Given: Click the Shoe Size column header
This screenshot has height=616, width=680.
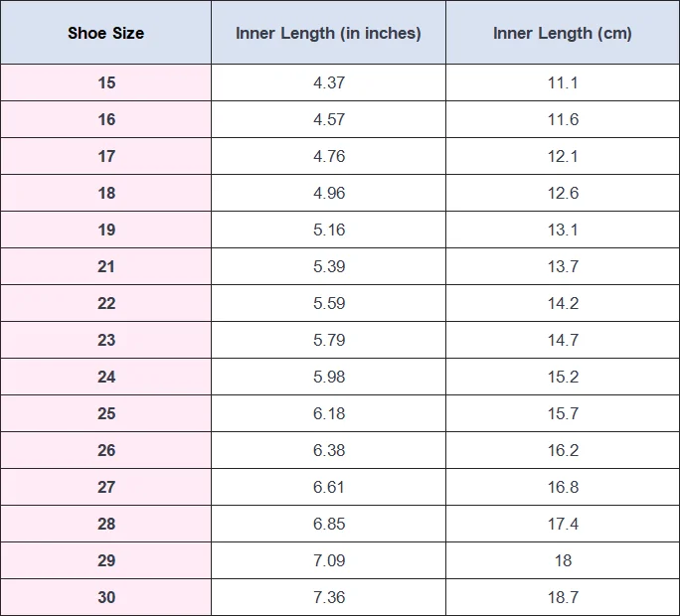Looking at the screenshot, I should [105, 33].
